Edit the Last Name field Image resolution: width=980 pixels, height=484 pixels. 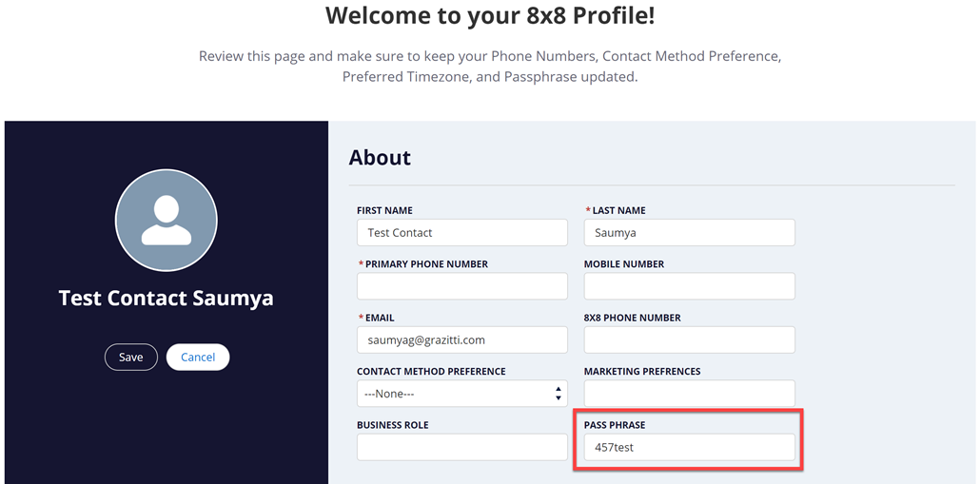pos(690,233)
